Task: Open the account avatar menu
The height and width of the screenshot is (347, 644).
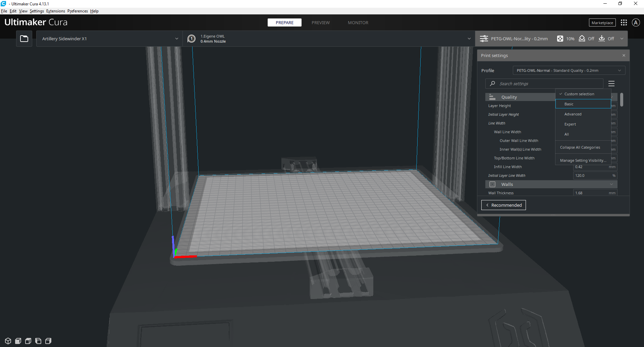Action: (x=636, y=22)
